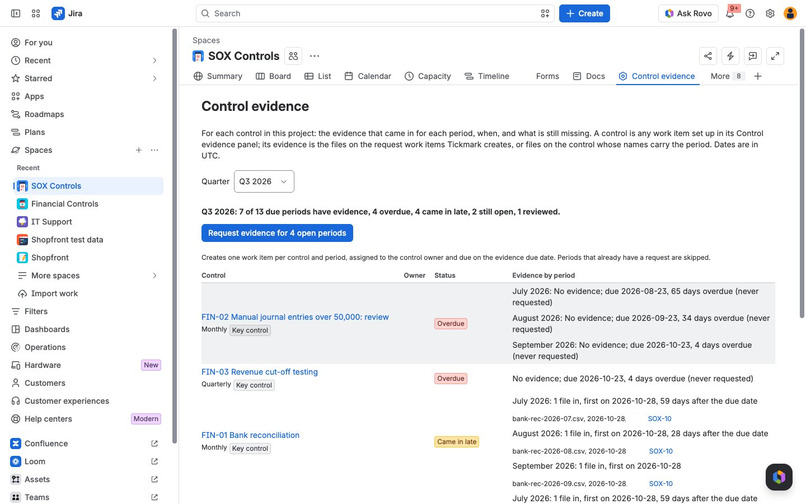Switch to the Docs tab
Viewport: 806px width, 504px height.
coord(589,76)
